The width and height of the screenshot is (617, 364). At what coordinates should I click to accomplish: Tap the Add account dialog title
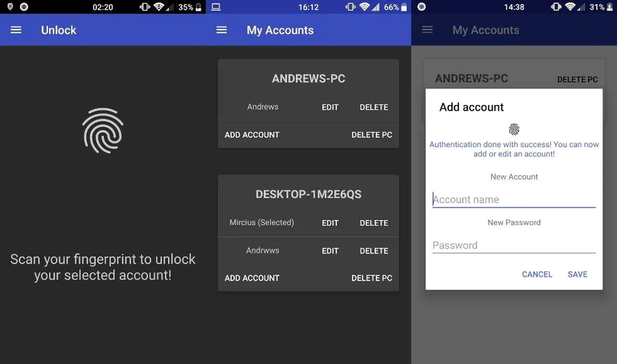(471, 107)
